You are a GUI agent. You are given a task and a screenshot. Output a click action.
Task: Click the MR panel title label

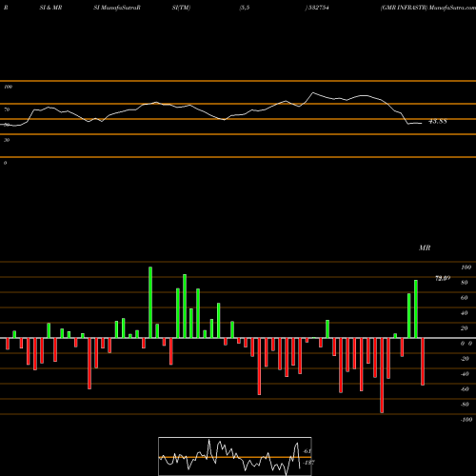425,248
